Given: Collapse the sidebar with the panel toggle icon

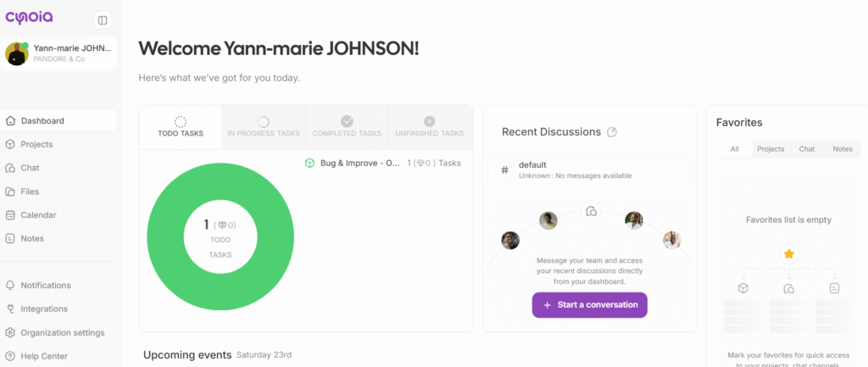Looking at the screenshot, I should pyautogui.click(x=102, y=19).
